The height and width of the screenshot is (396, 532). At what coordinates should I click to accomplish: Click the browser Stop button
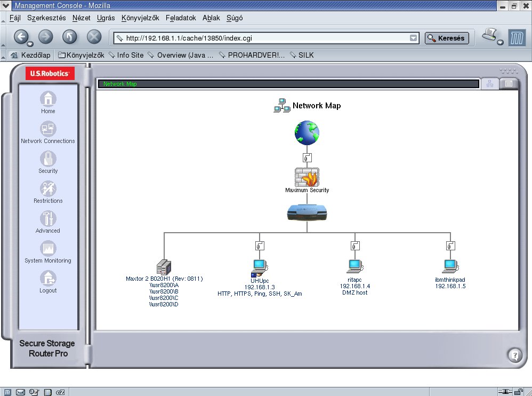click(94, 37)
